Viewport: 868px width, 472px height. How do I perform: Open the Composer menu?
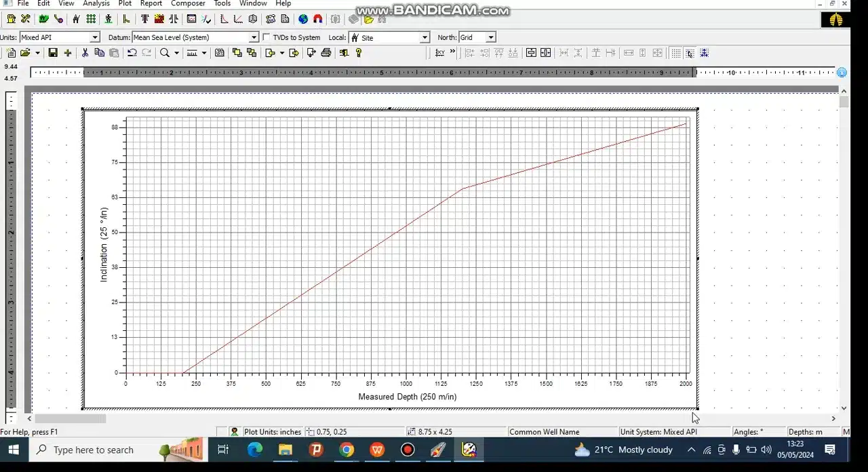[x=188, y=3]
